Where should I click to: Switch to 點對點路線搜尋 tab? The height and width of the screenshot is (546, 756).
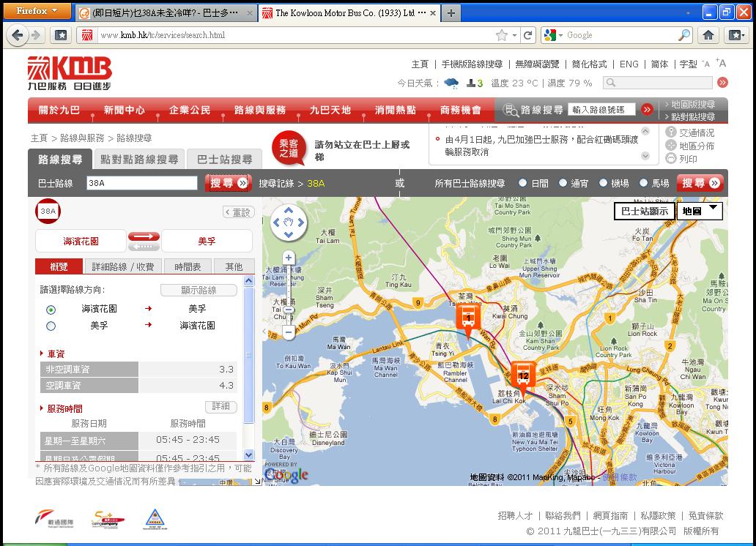click(x=139, y=159)
